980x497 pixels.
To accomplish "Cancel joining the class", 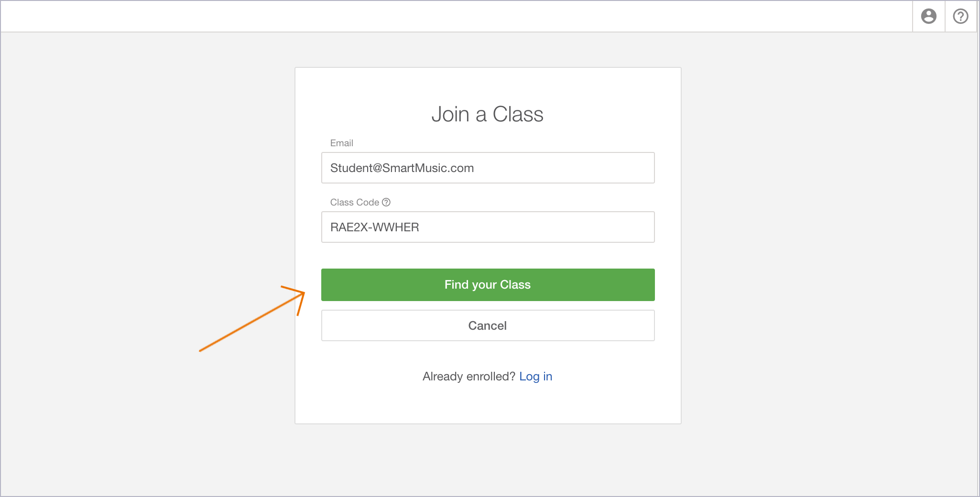I will coord(488,325).
